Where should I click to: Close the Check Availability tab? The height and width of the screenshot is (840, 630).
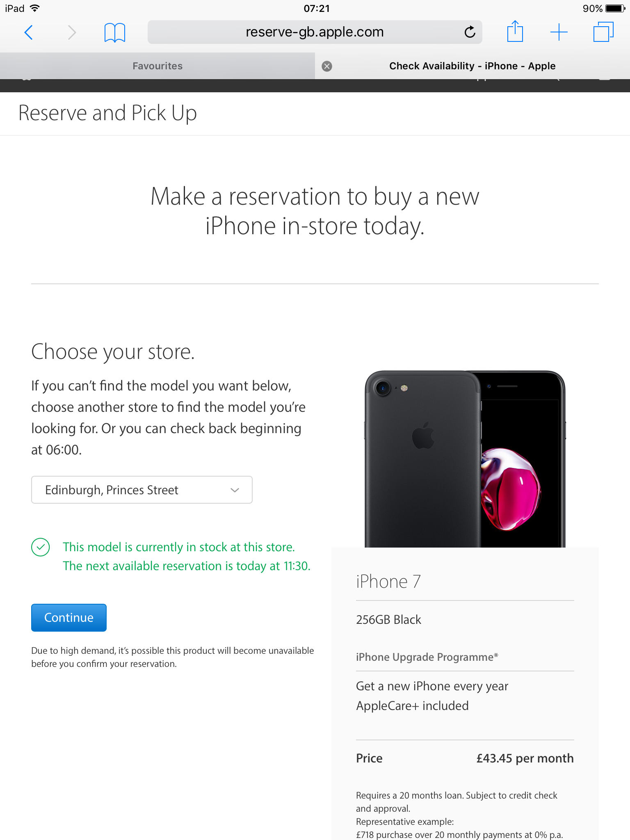pos(327,66)
